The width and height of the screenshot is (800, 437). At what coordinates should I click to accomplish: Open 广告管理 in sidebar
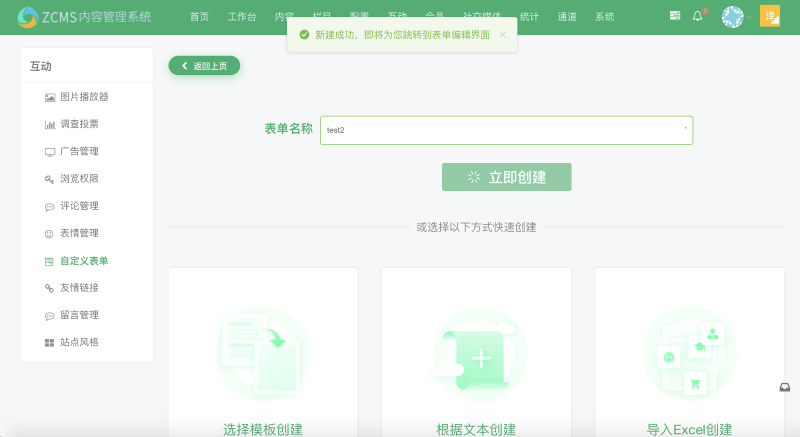[x=79, y=151]
